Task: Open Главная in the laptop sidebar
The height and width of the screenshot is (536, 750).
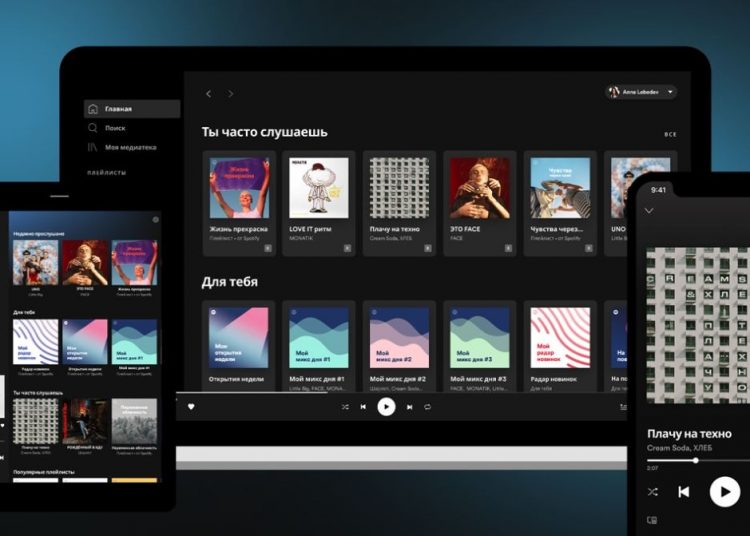Action: pos(132,109)
